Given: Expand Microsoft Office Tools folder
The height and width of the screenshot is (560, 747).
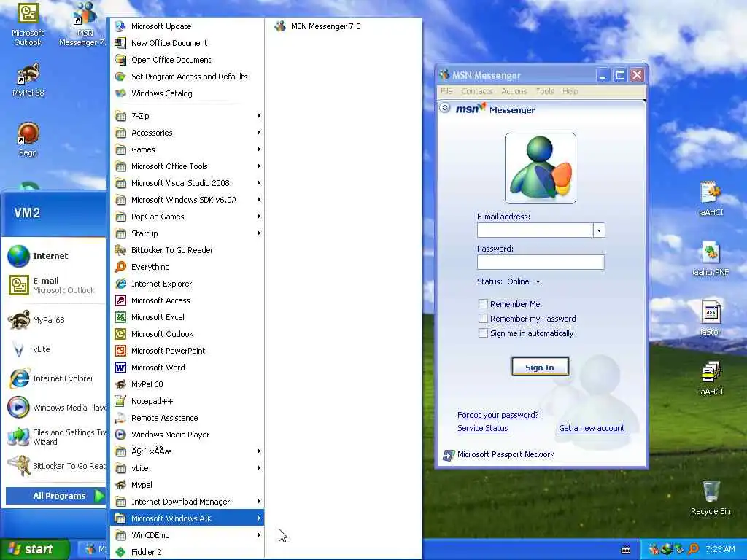Looking at the screenshot, I should click(x=187, y=166).
